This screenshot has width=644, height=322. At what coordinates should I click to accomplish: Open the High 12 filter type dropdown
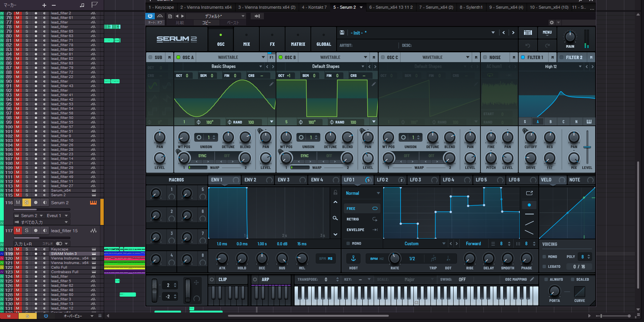[x=551, y=67]
